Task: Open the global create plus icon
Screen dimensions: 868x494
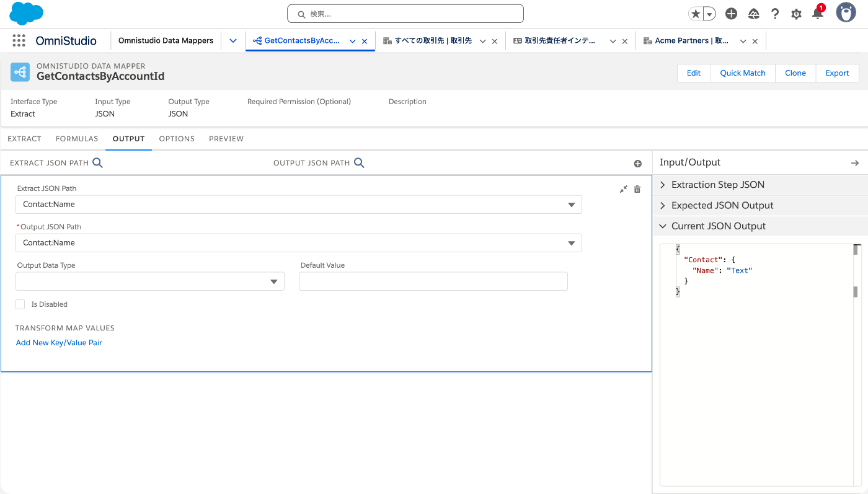Action: click(x=731, y=14)
